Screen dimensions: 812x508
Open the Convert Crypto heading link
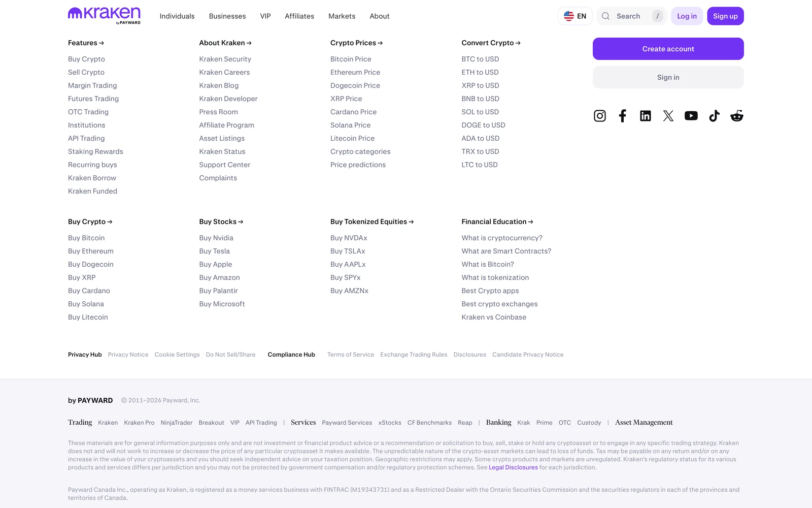(491, 43)
